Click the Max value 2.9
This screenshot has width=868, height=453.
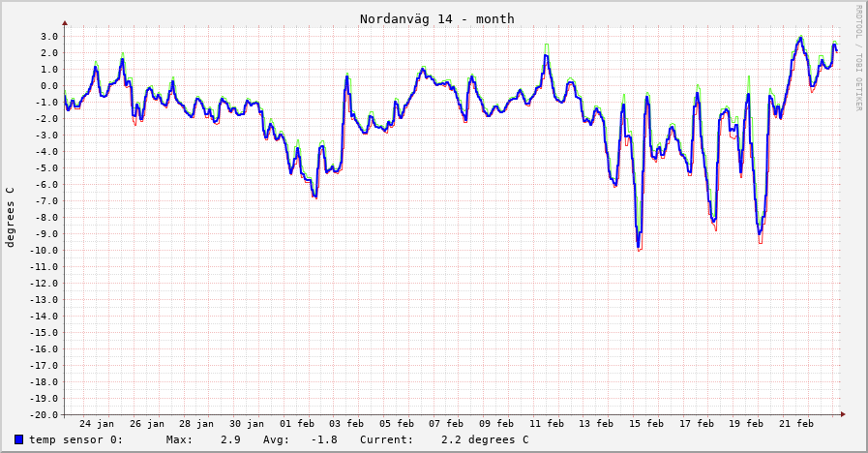pos(230,439)
